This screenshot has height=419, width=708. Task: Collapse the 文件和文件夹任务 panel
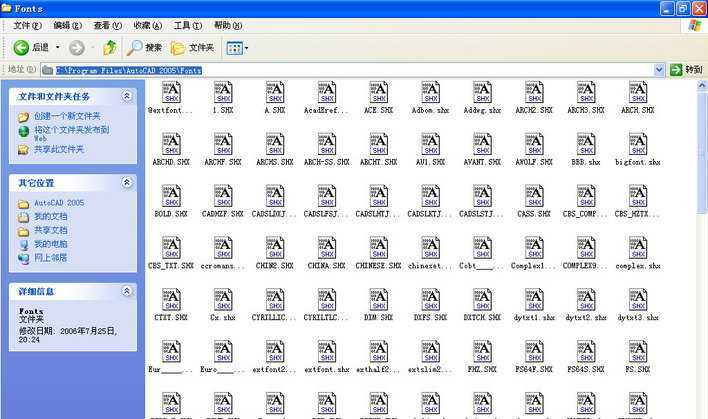(127, 96)
